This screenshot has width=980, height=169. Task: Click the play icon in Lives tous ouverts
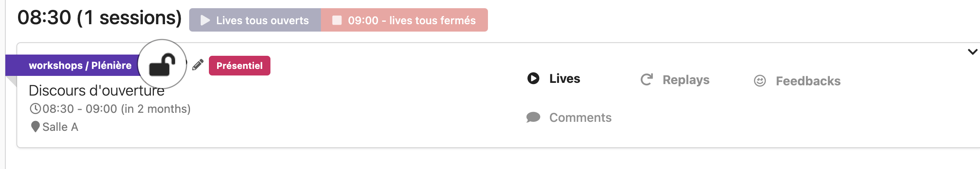coord(205,21)
